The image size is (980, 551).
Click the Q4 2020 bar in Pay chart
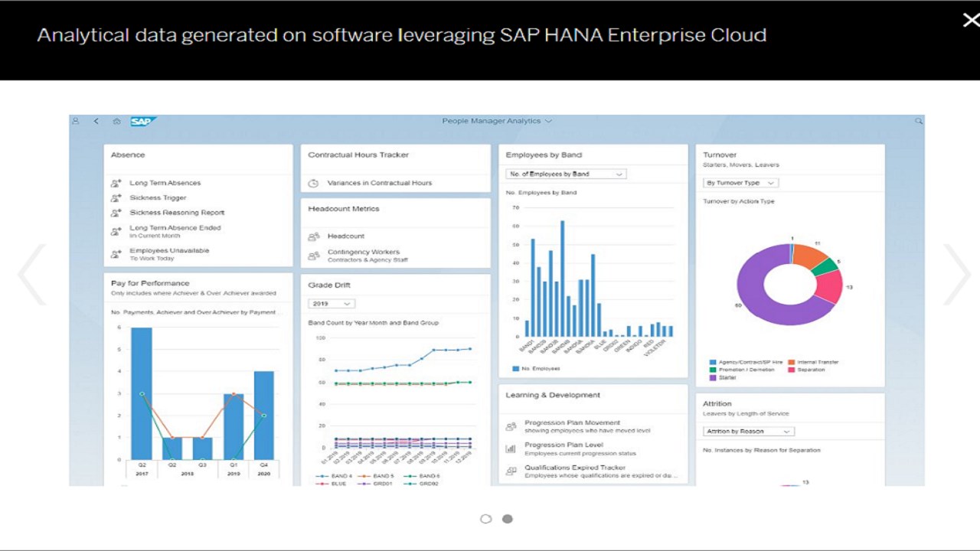pyautogui.click(x=263, y=416)
